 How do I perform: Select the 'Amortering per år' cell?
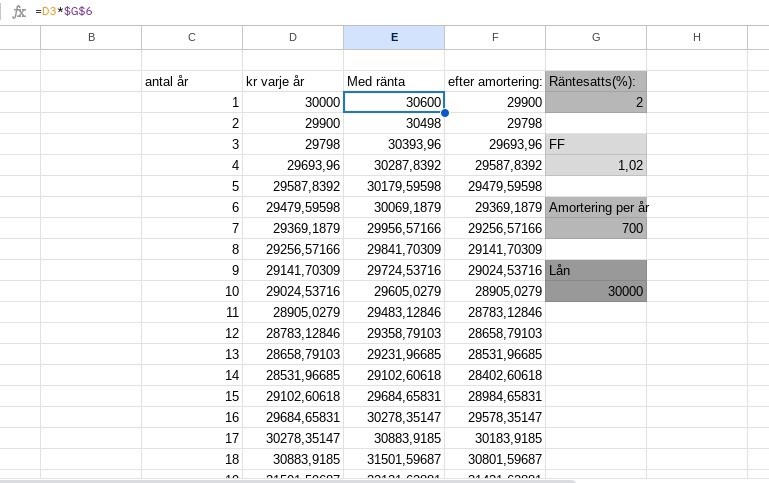[596, 207]
